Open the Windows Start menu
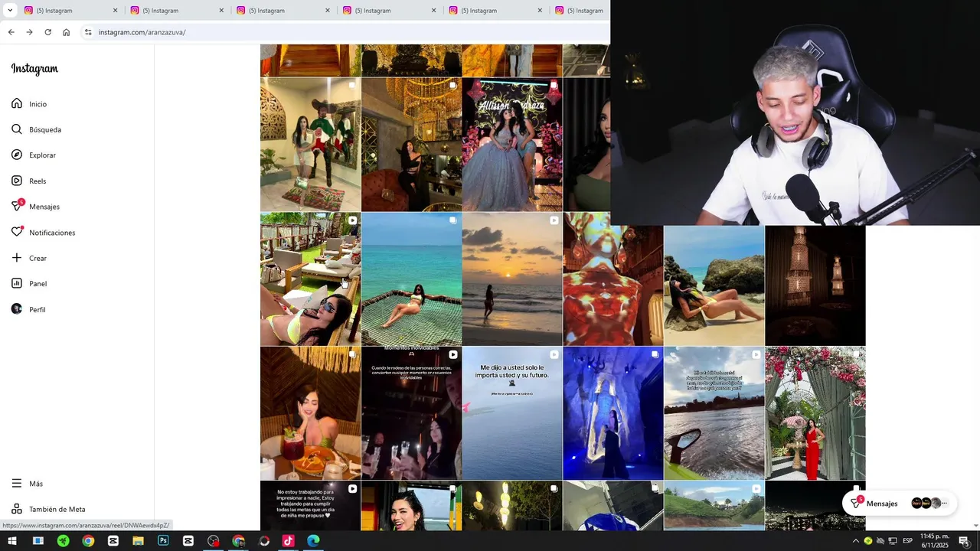 [12, 541]
